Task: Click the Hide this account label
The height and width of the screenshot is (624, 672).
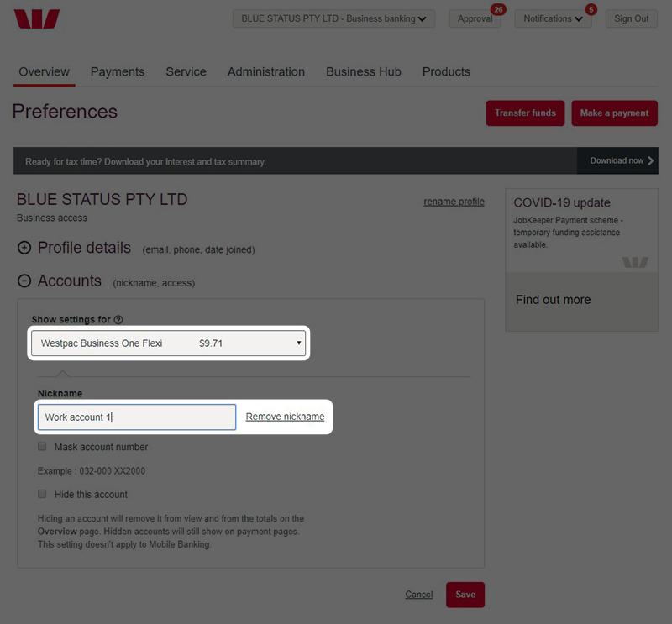Action: [91, 495]
